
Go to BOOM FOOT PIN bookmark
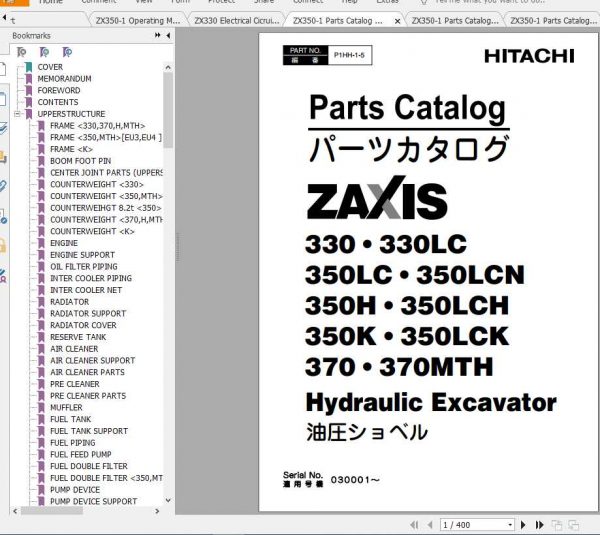pyautogui.click(x=81, y=161)
